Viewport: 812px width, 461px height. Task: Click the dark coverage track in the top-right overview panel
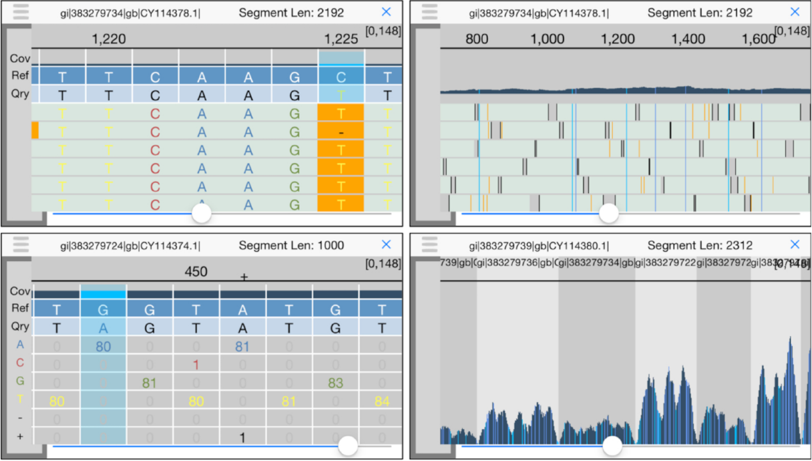tap(625, 90)
